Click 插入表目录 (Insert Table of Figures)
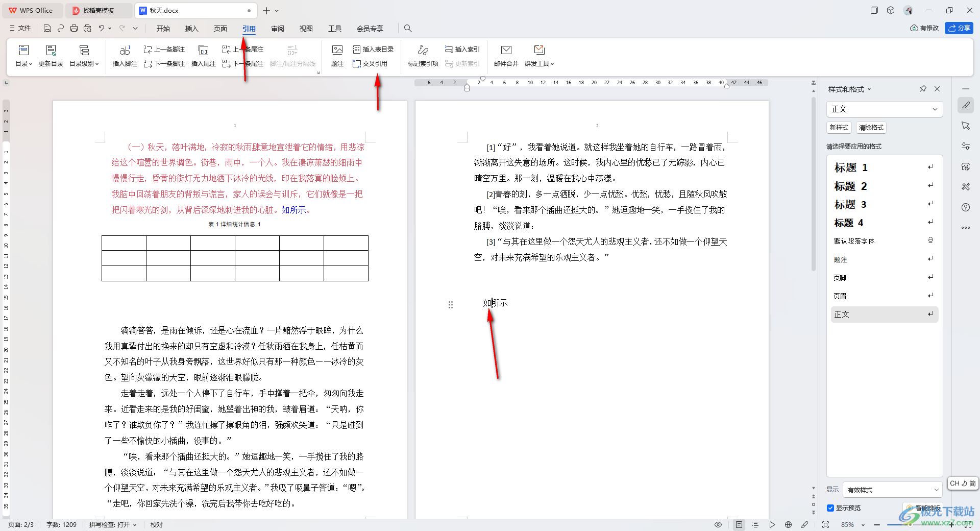The height and width of the screenshot is (531, 980). pos(374,50)
